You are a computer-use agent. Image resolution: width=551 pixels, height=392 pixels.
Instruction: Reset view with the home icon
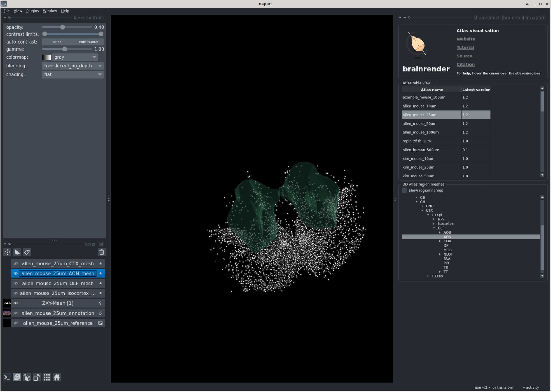pyautogui.click(x=57, y=377)
